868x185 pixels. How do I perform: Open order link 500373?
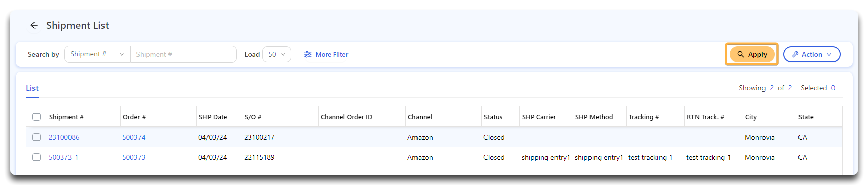[134, 157]
